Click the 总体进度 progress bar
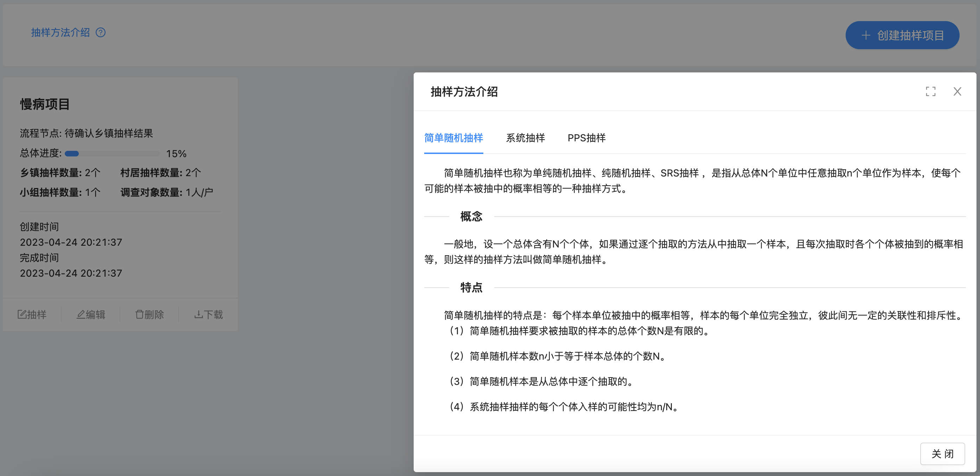Screen dimensions: 980x476 click(112, 154)
